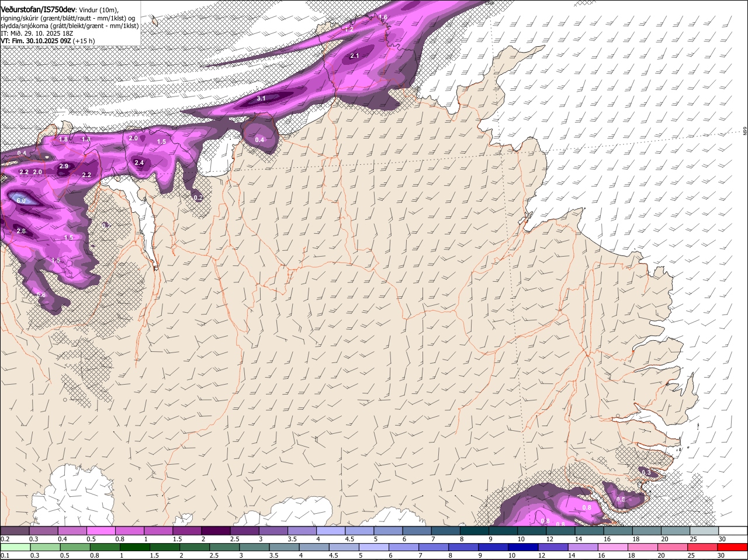Click the 2.9 precipitation value label
This screenshot has height=560, width=748.
coord(64,167)
